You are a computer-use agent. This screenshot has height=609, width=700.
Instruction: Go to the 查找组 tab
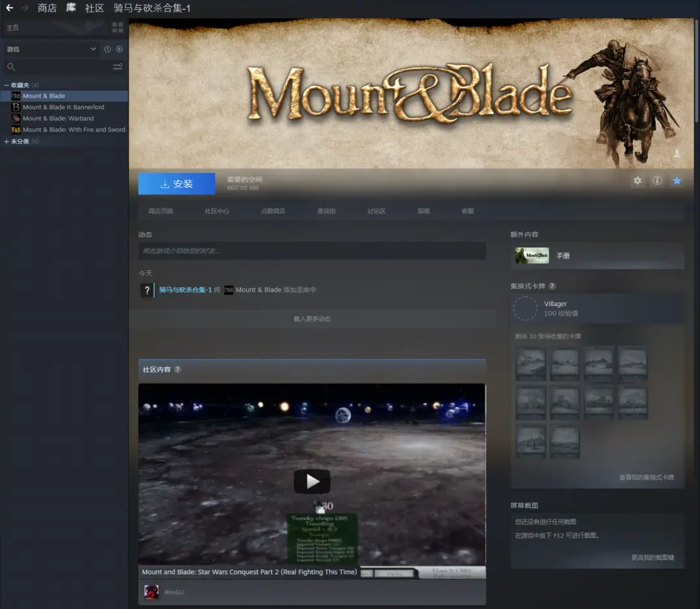(x=326, y=211)
